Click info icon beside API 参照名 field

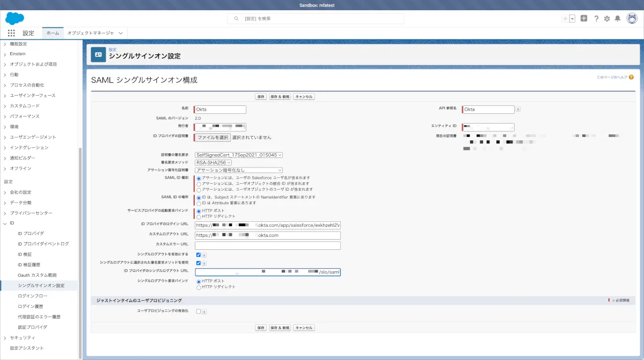518,109
